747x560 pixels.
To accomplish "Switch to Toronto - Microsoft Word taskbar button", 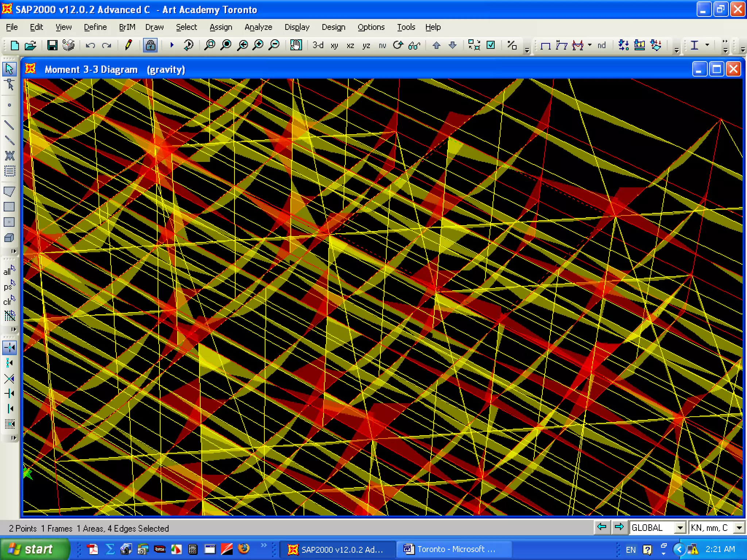I will point(450,549).
